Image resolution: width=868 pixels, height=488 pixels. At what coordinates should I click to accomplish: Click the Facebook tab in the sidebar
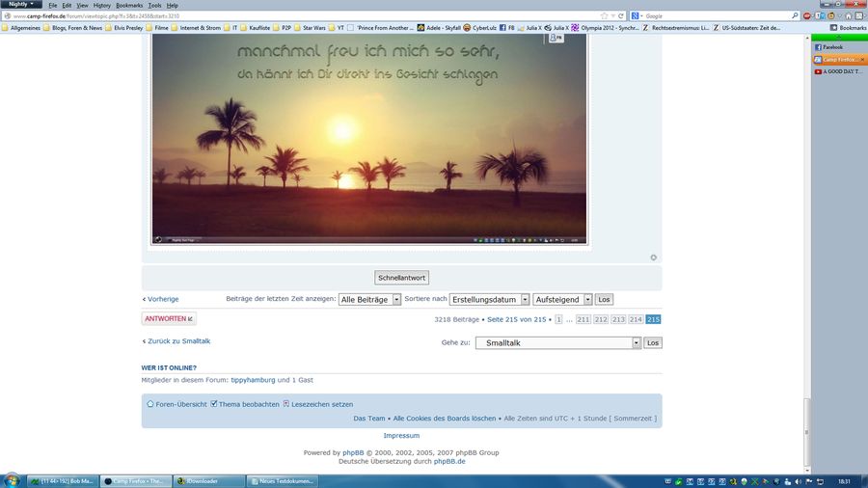830,46
